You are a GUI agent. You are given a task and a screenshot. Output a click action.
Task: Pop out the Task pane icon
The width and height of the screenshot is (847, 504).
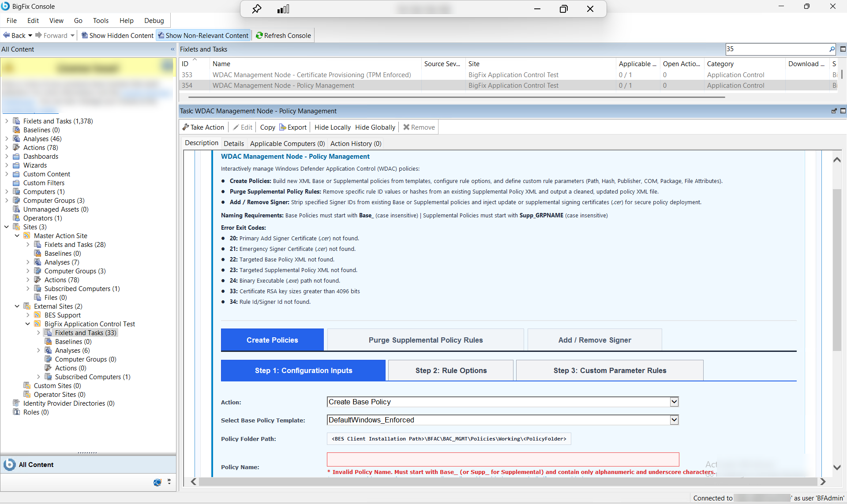[834, 111]
